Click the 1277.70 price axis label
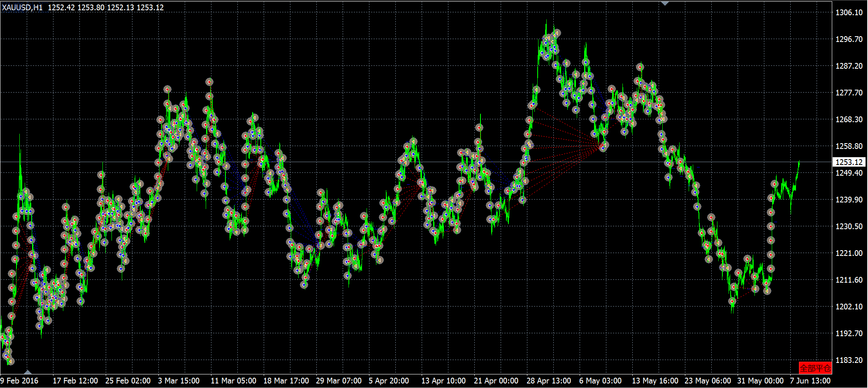 coord(849,93)
